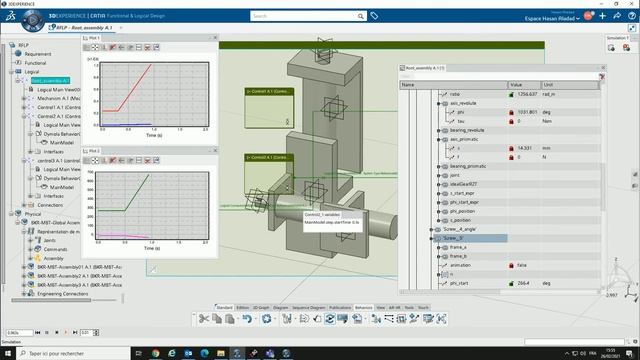Switch to the Behaviors tab
This screenshot has width=640, height=360.
tap(363, 308)
